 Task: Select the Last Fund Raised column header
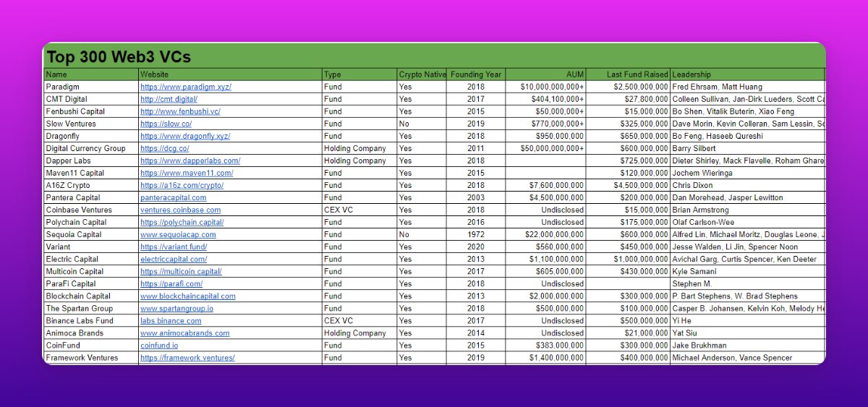[x=629, y=74]
